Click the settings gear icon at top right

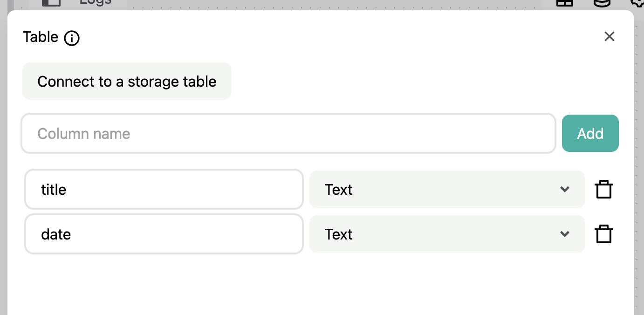[637, 3]
